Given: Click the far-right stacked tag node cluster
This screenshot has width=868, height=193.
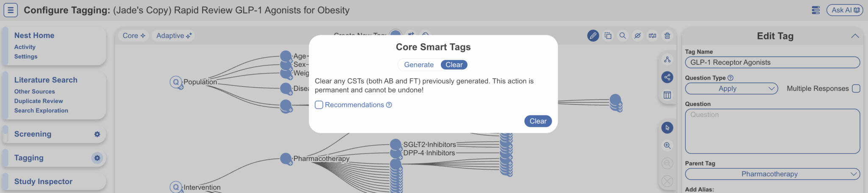Looking at the screenshot, I should pos(616,102).
